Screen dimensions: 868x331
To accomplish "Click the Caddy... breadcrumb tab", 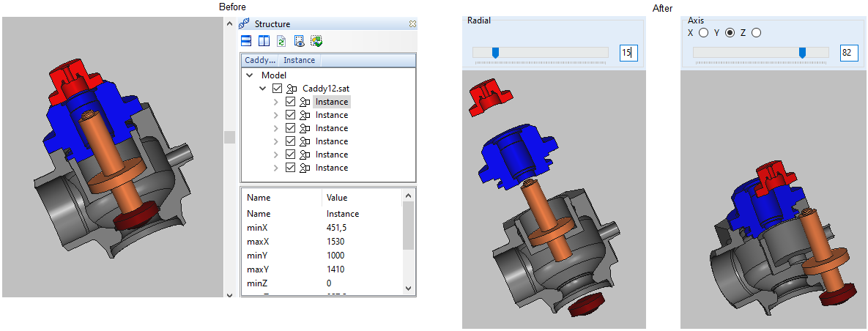I will 259,60.
